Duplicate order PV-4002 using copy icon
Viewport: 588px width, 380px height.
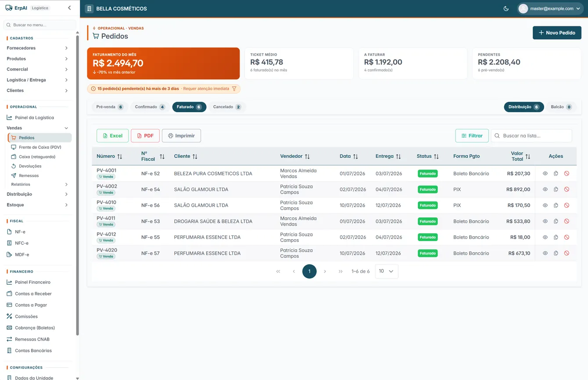coord(556,189)
